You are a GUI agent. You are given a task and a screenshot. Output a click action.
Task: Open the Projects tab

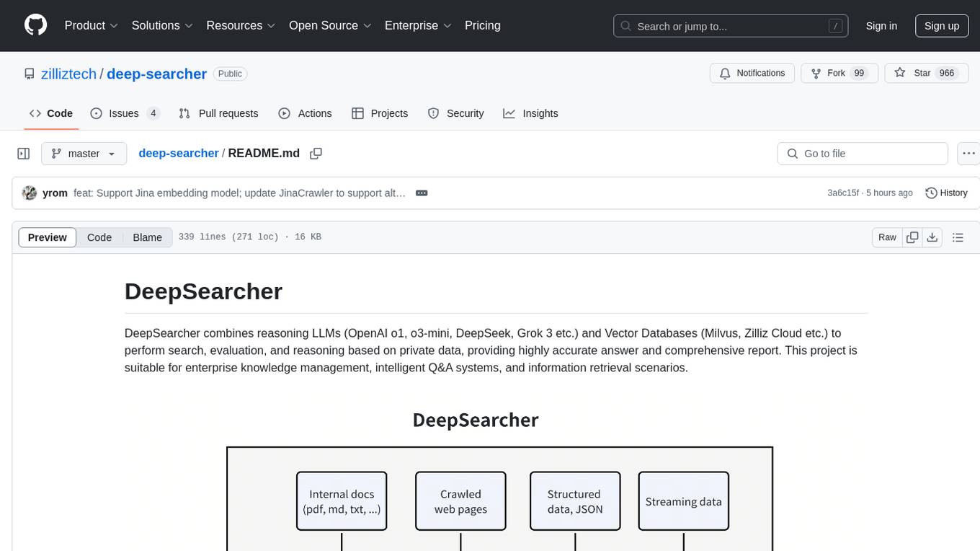click(380, 113)
